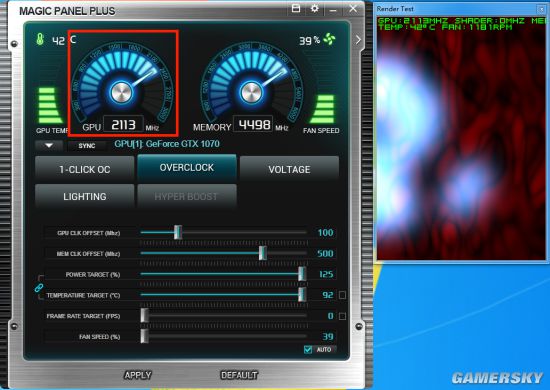
Task: Enable the Temperature Target checkbox
Action: pos(342,295)
